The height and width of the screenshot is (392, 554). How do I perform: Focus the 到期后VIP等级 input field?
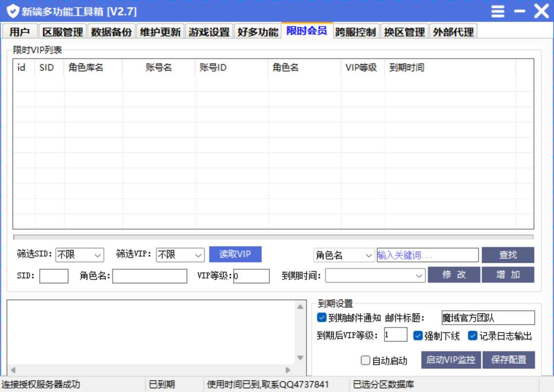(x=396, y=334)
